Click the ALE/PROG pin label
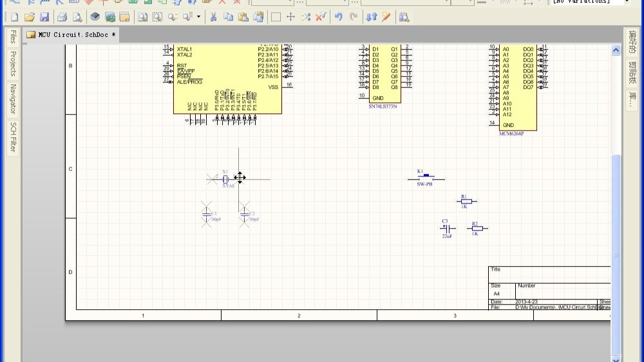 (189, 82)
